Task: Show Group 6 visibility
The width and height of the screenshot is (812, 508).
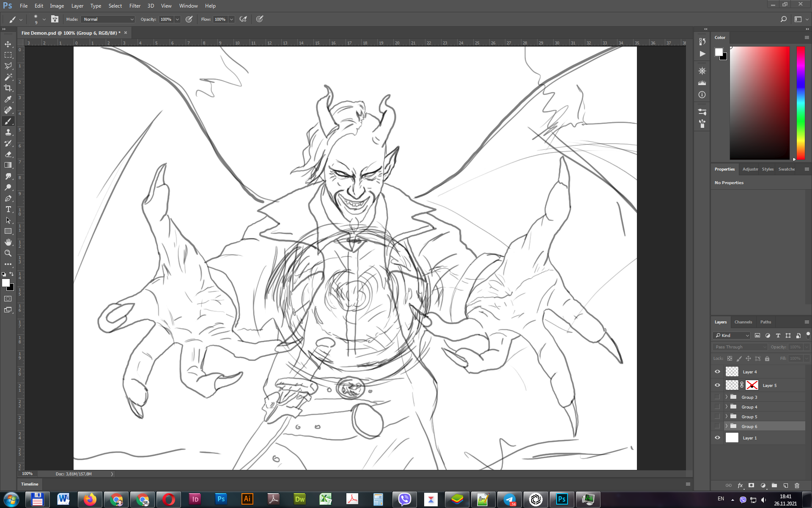Action: pyautogui.click(x=717, y=426)
